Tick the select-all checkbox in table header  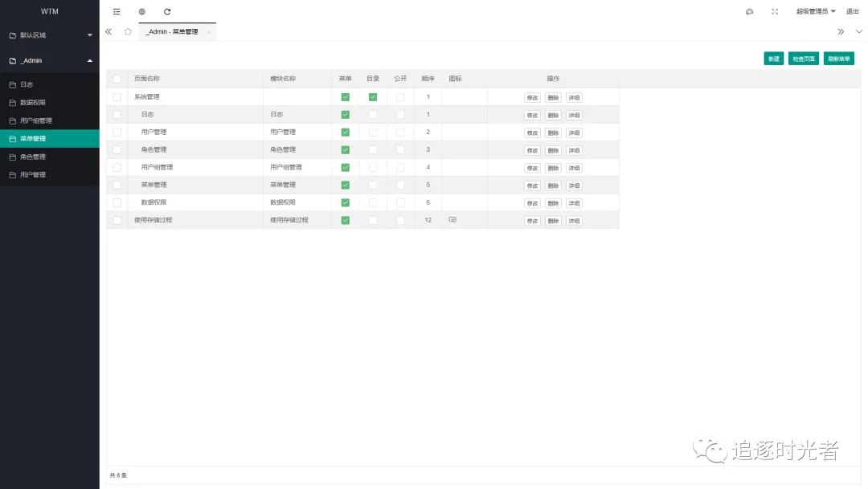(x=117, y=79)
